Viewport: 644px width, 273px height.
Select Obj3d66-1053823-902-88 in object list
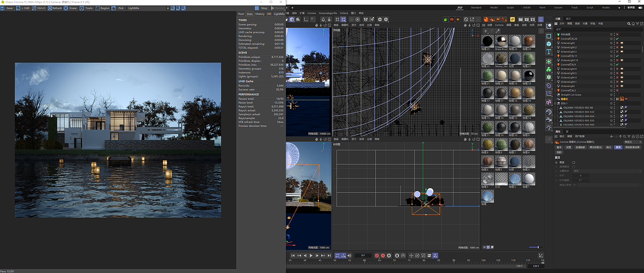[578, 107]
